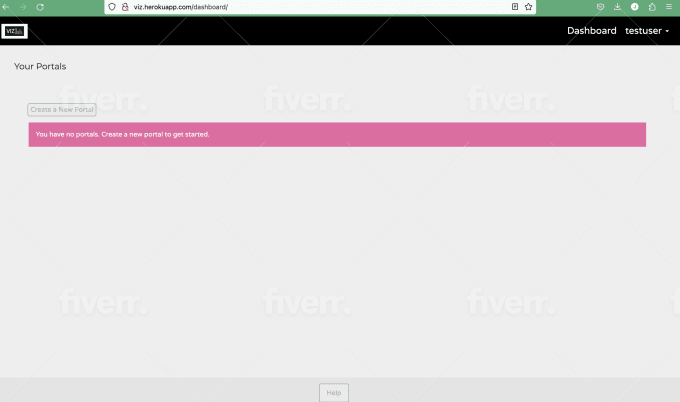Bookmark this page with the star
The height and width of the screenshot is (402, 680).
click(528, 6)
